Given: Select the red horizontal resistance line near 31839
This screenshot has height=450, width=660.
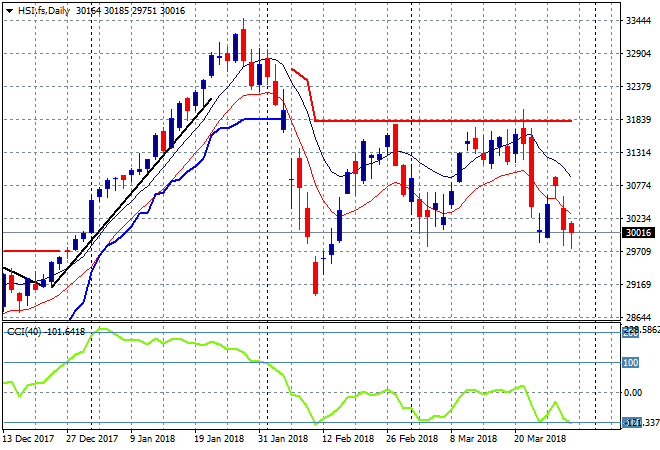Looking at the screenshot, I should 443,121.
